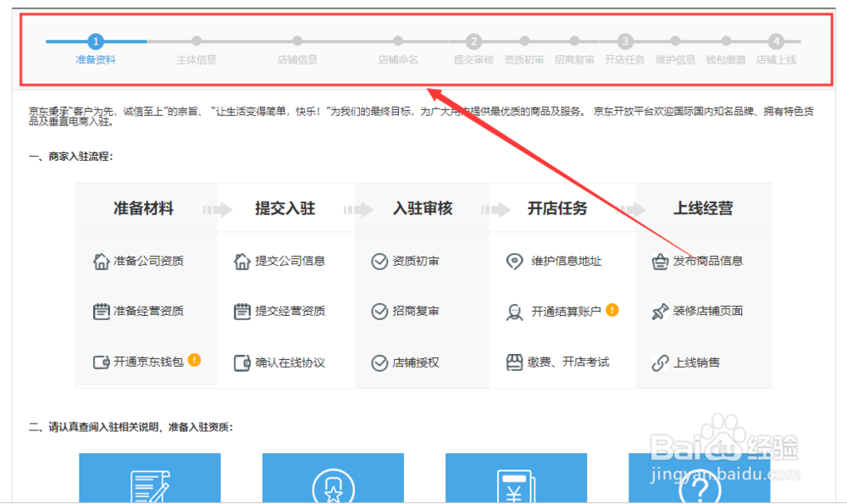847x504 pixels.
Task: Click the checkmark icon beside 招商复审 in the table
Action: pos(379,312)
